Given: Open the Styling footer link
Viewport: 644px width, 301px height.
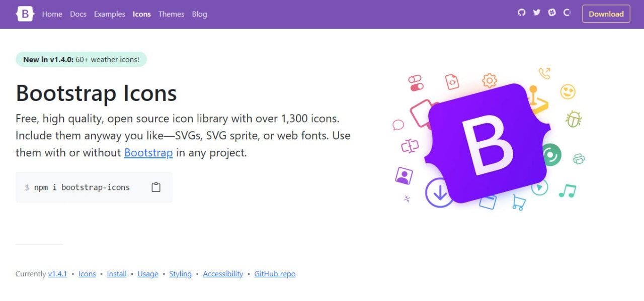Looking at the screenshot, I should pyautogui.click(x=180, y=274).
